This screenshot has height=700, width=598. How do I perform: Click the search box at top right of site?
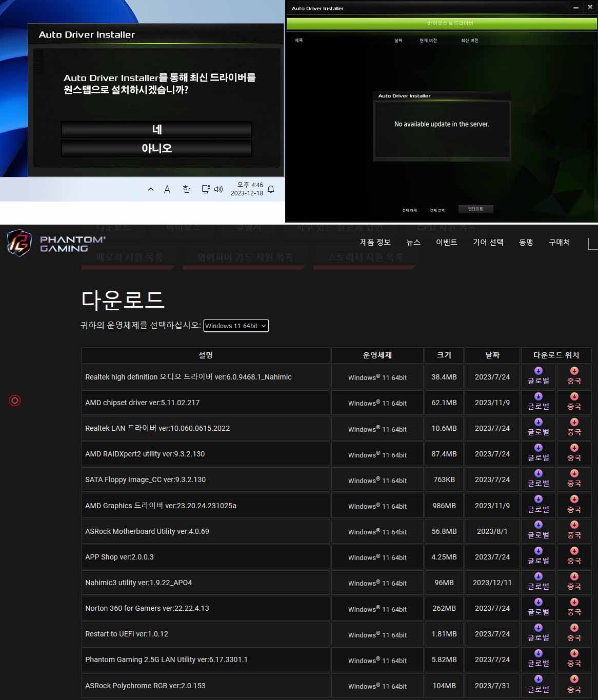[x=593, y=243]
